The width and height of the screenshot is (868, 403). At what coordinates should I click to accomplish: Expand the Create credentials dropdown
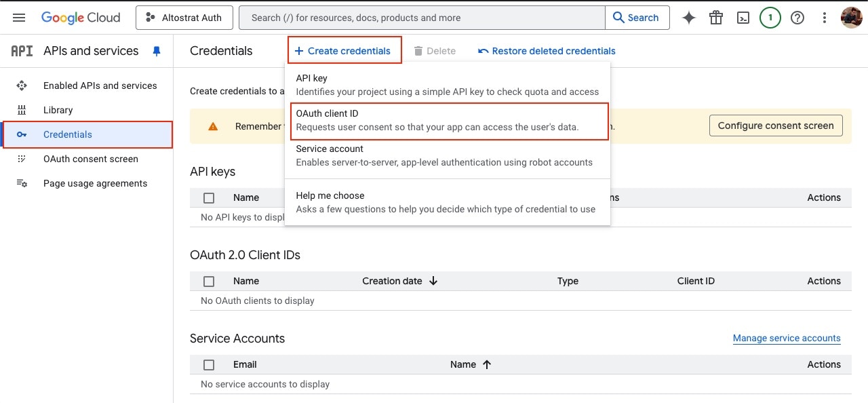344,50
